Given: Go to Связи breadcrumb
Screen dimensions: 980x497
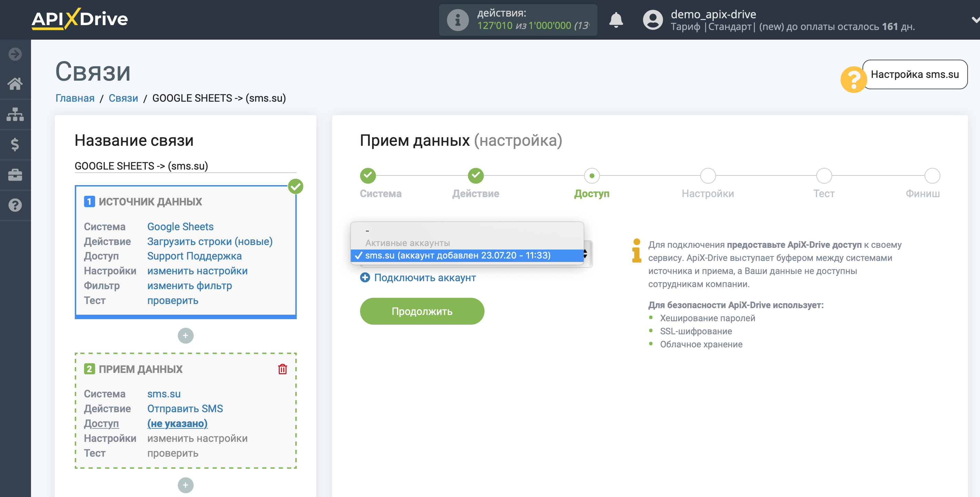Looking at the screenshot, I should pyautogui.click(x=123, y=98).
